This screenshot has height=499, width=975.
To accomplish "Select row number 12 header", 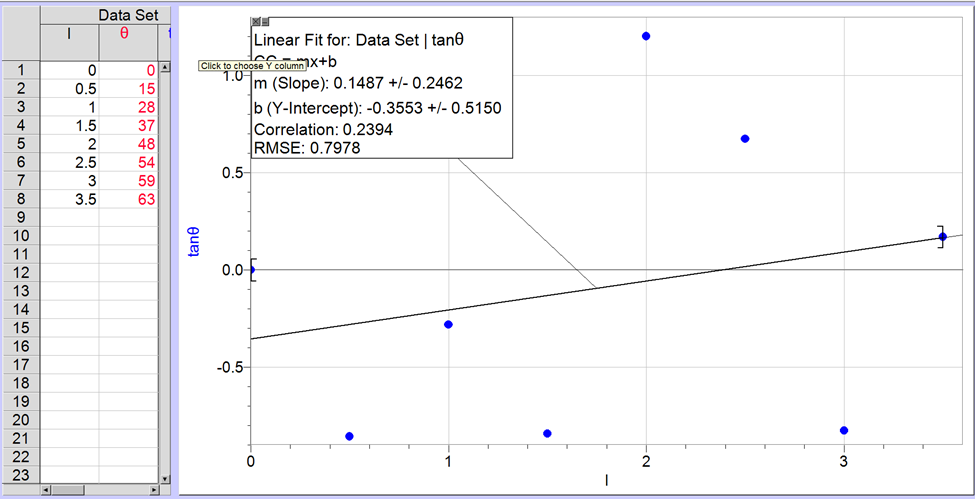I will point(21,273).
